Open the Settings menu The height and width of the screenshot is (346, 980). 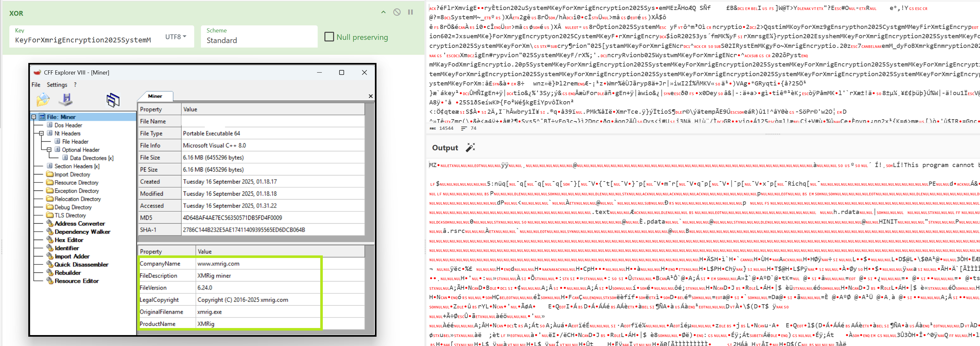tap(57, 85)
